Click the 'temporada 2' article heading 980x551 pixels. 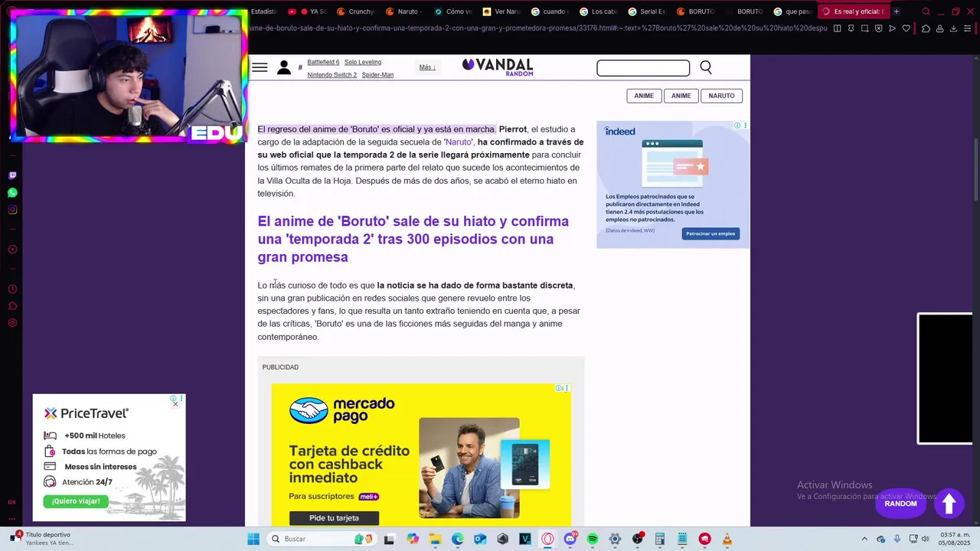(x=413, y=239)
